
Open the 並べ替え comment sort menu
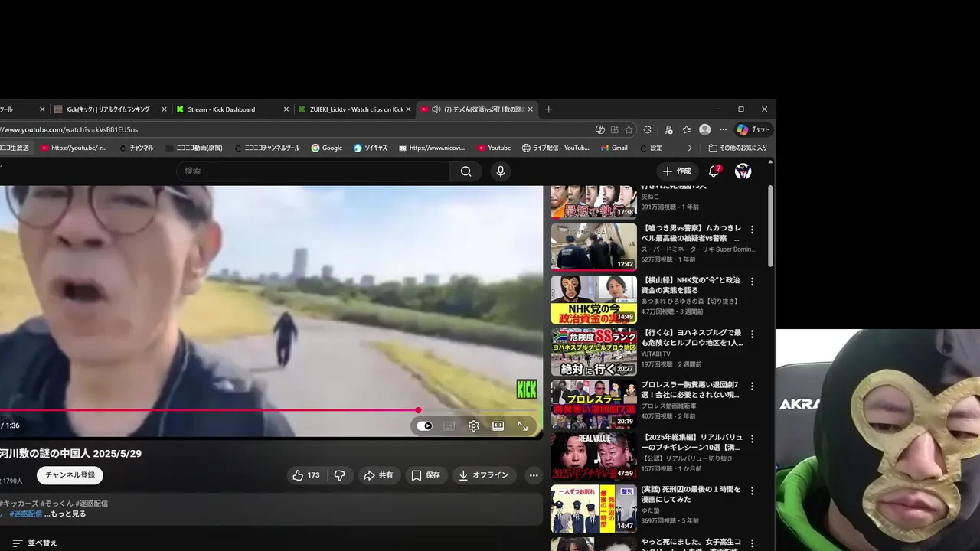tap(34, 543)
